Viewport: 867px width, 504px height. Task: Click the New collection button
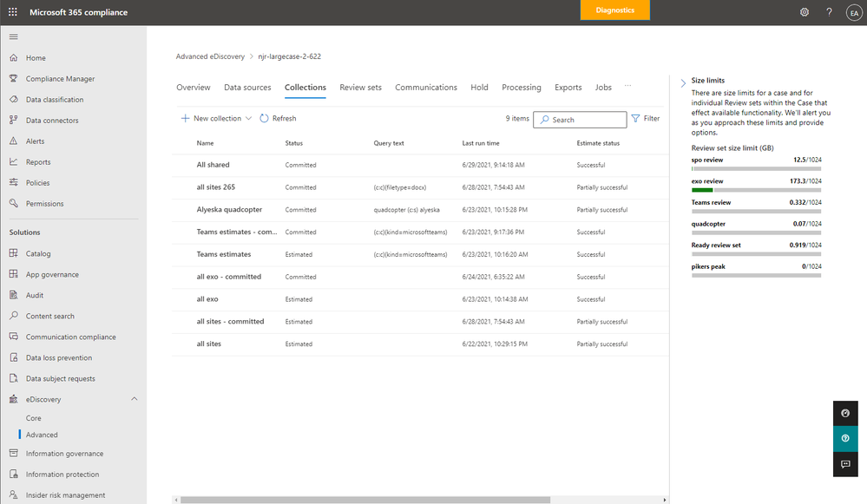(x=211, y=118)
